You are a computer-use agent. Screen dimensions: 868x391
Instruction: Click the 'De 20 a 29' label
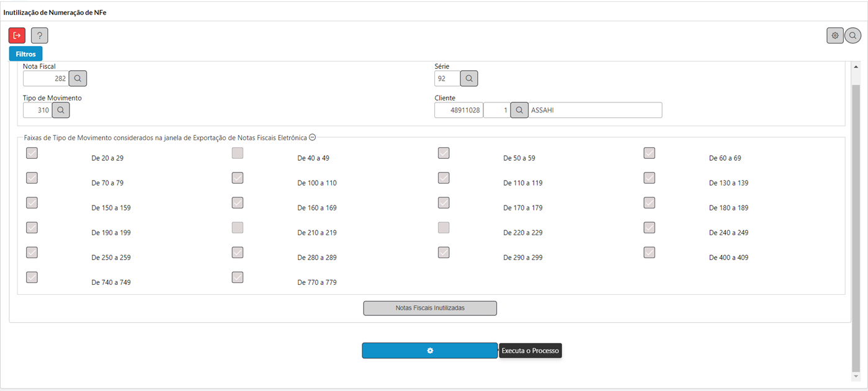click(107, 158)
